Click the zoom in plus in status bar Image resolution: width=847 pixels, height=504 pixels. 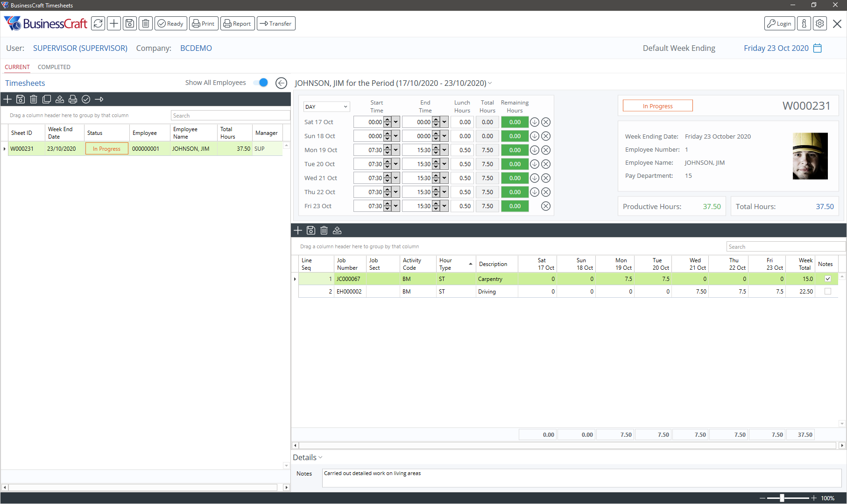click(814, 498)
